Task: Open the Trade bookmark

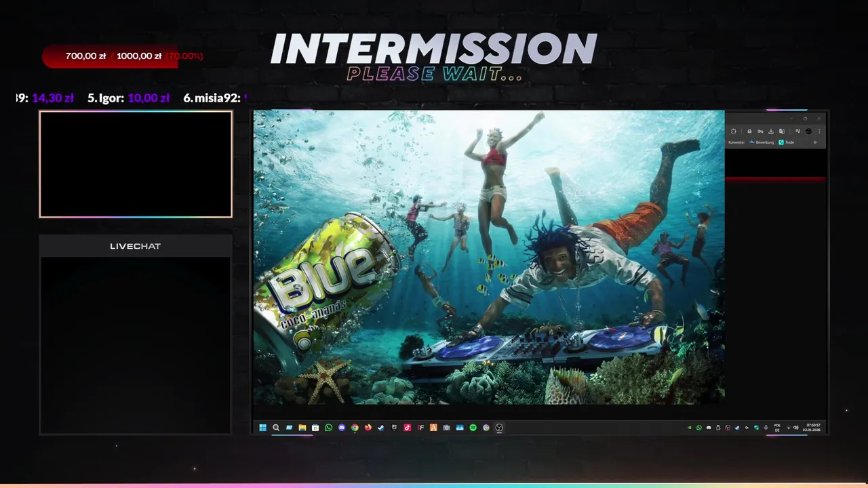Action: pos(787,142)
